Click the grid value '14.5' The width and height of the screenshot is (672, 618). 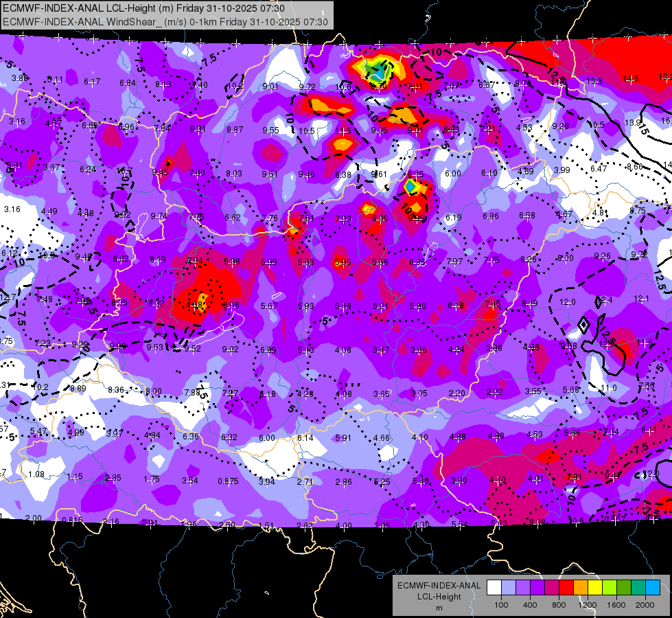point(631,78)
